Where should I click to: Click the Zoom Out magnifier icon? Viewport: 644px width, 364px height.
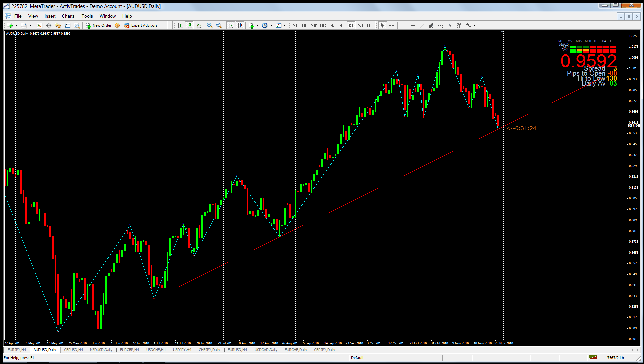(219, 25)
